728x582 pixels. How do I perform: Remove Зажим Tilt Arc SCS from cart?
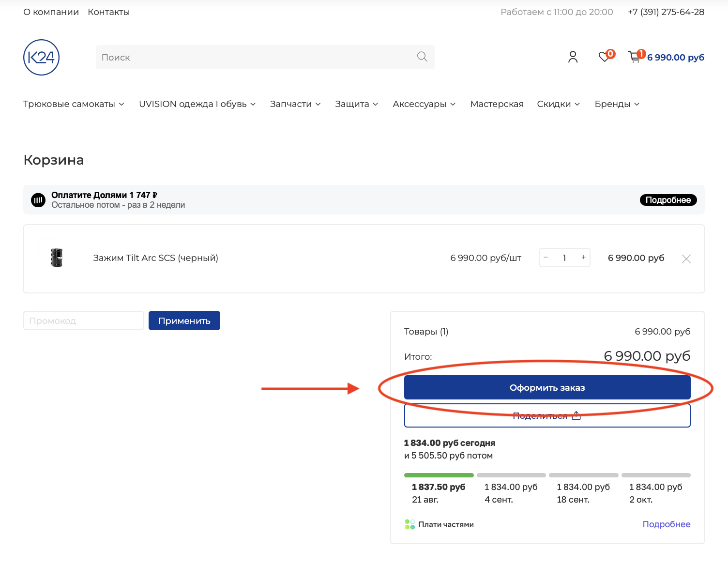(686, 259)
